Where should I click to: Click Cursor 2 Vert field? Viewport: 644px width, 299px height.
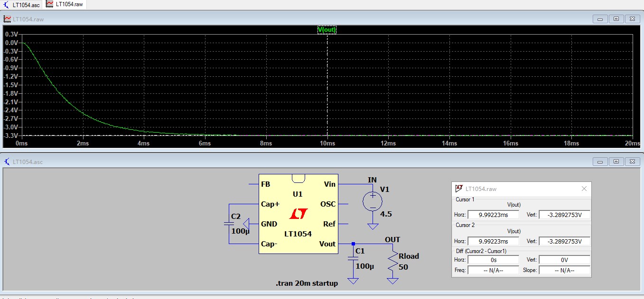[x=564, y=241]
